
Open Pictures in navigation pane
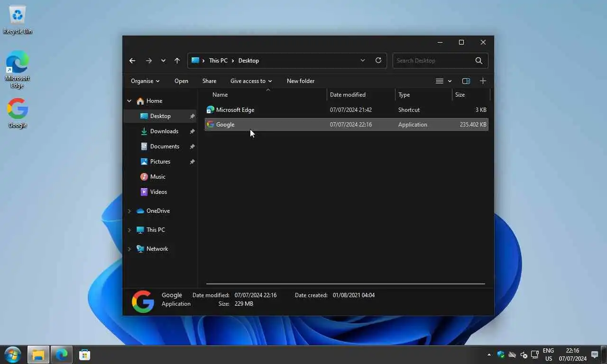point(160,162)
